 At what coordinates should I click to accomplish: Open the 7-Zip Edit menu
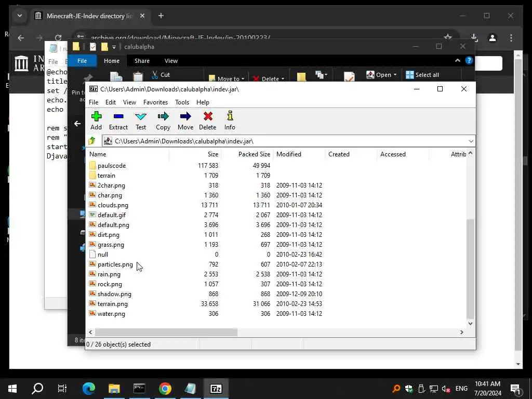110,102
